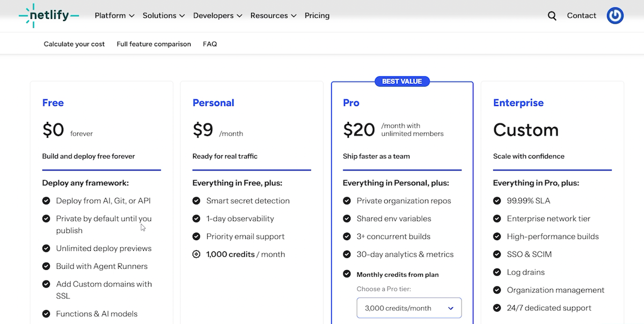The image size is (644, 324).
Task: Click checkmark icon beside Log drains
Action: pos(497,272)
